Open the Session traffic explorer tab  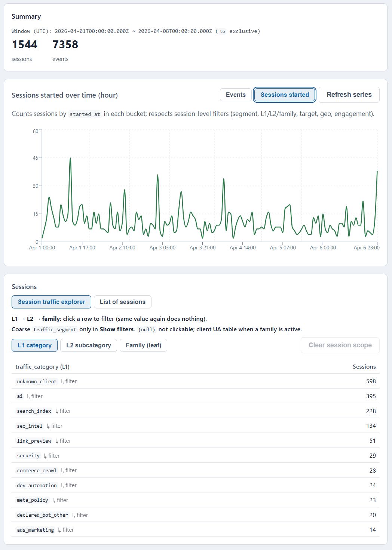tap(51, 302)
